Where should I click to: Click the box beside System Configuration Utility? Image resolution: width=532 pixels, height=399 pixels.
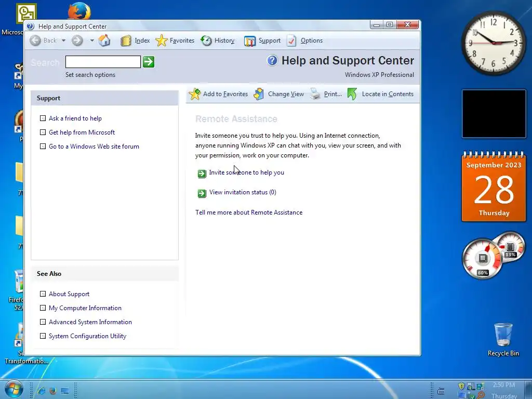click(x=43, y=336)
